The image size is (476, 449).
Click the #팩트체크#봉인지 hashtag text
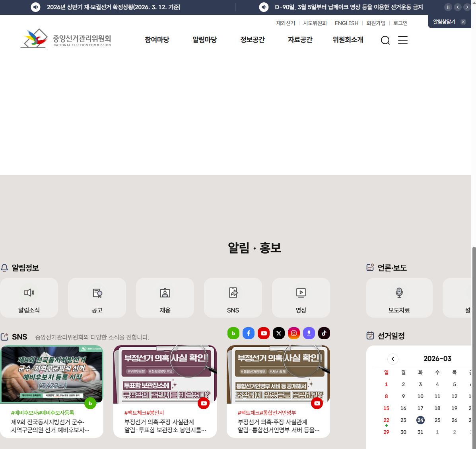click(x=144, y=412)
